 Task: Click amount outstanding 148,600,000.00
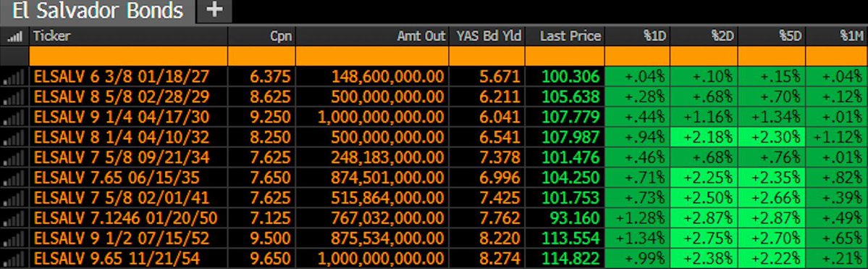[x=388, y=77]
